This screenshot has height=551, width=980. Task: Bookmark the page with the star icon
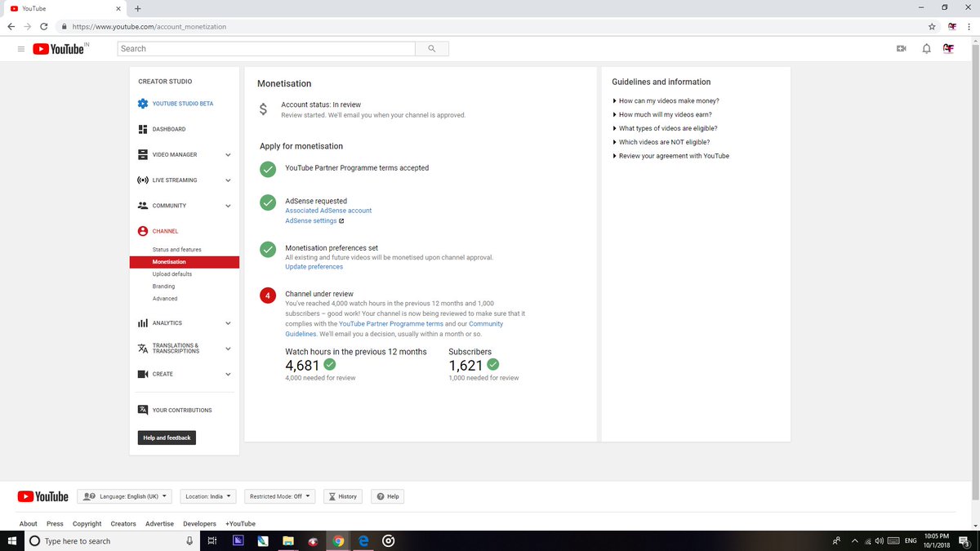(x=933, y=26)
